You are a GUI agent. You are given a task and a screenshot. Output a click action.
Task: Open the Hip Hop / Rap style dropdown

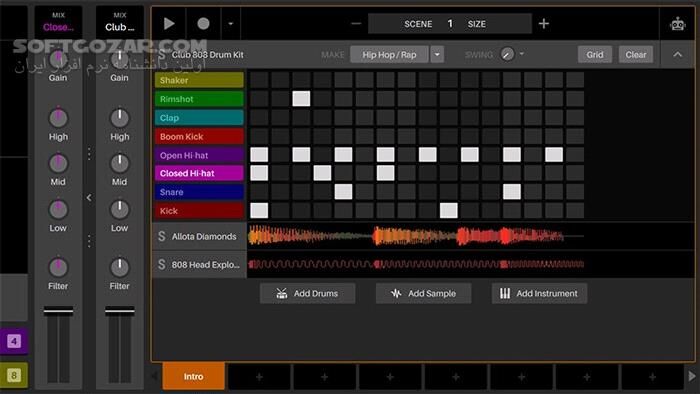(x=437, y=54)
